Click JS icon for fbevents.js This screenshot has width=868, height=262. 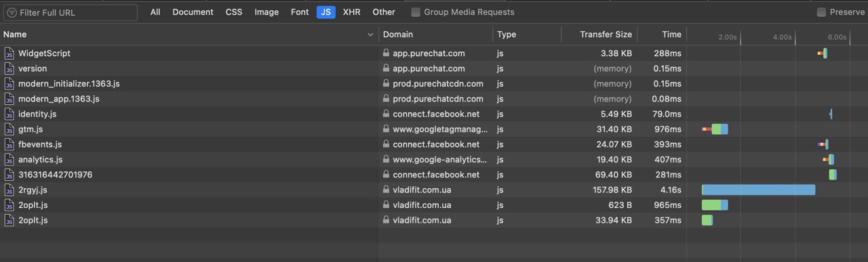9,144
